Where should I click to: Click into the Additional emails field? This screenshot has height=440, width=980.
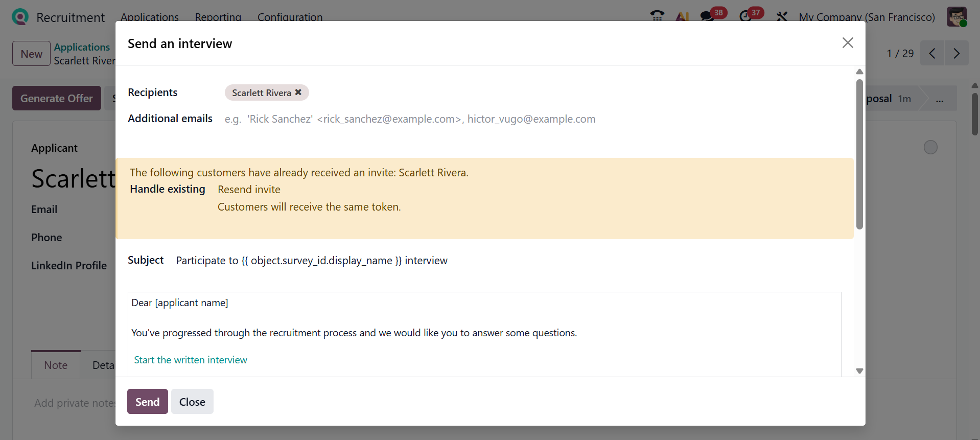coord(410,119)
